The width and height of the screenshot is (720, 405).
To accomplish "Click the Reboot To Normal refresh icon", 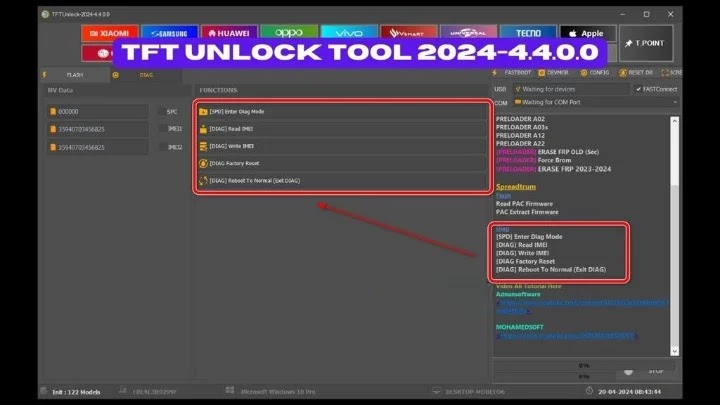I will pyautogui.click(x=203, y=180).
